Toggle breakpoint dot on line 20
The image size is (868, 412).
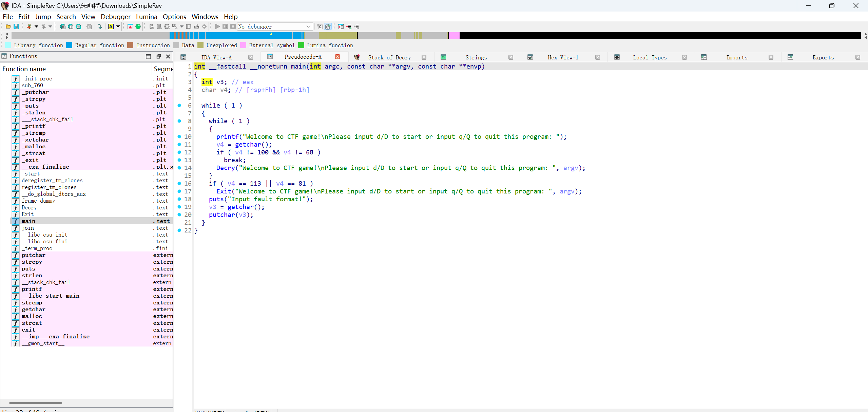(x=179, y=214)
